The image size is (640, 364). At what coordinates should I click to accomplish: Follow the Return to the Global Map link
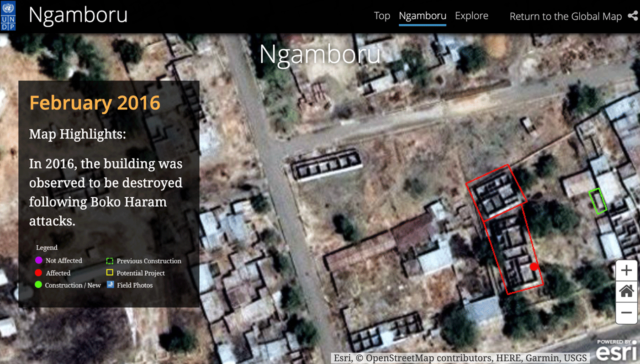point(566,16)
